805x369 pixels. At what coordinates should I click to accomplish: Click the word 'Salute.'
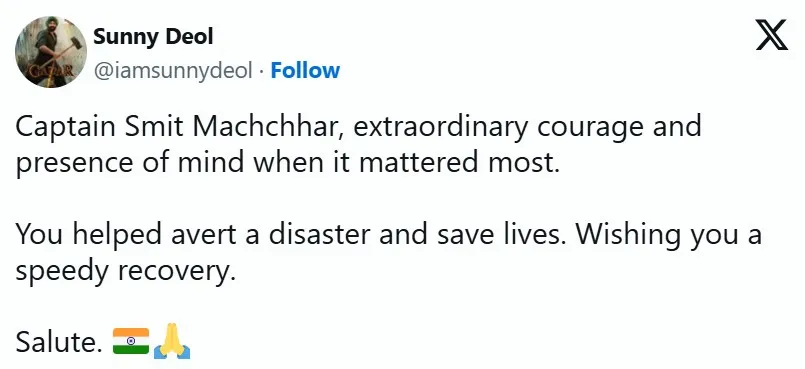[x=59, y=341]
